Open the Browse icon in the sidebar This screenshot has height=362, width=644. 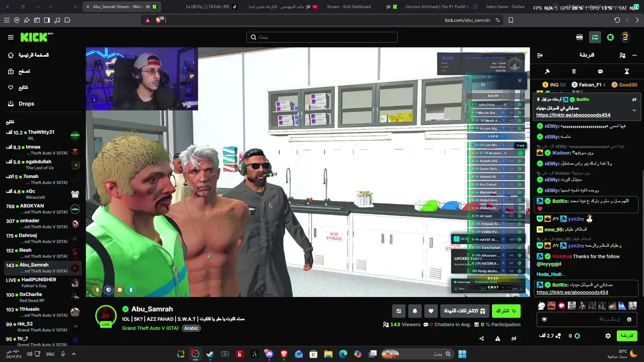11,71
